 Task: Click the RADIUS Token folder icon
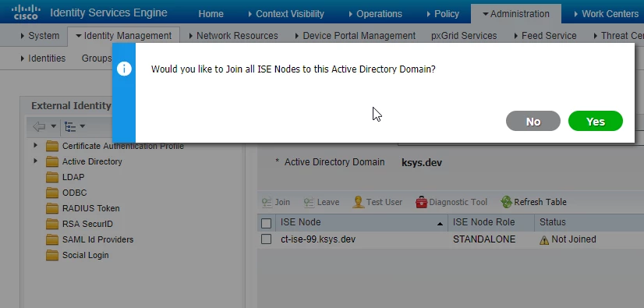pyautogui.click(x=52, y=209)
